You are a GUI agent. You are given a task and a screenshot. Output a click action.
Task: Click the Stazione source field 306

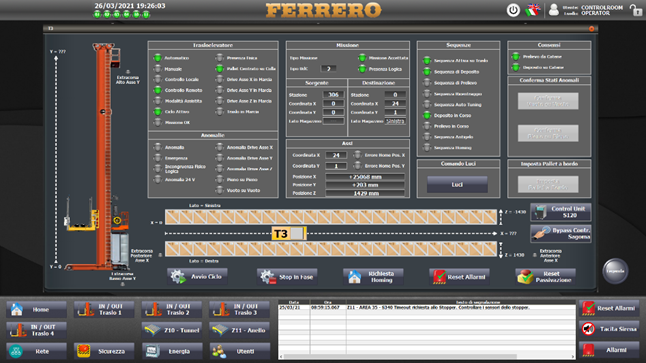[333, 94]
